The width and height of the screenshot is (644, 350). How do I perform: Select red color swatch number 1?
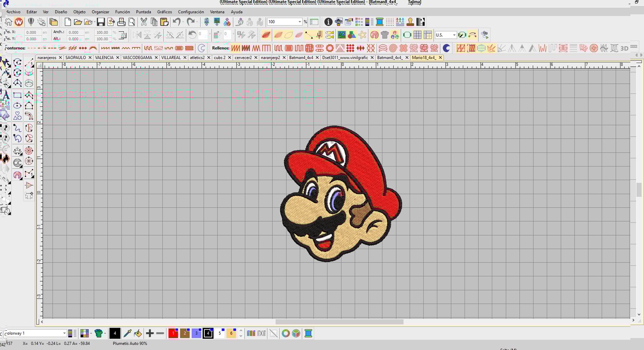(x=173, y=333)
